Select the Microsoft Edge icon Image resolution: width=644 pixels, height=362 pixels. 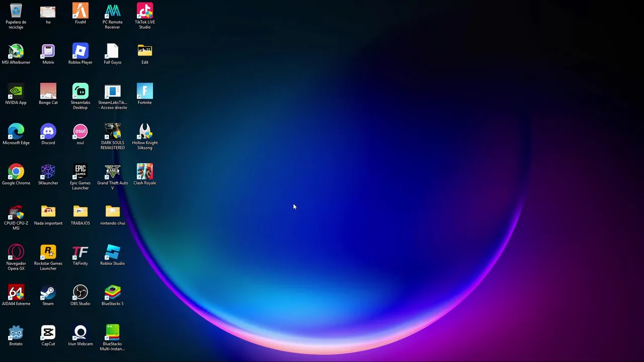[16, 131]
